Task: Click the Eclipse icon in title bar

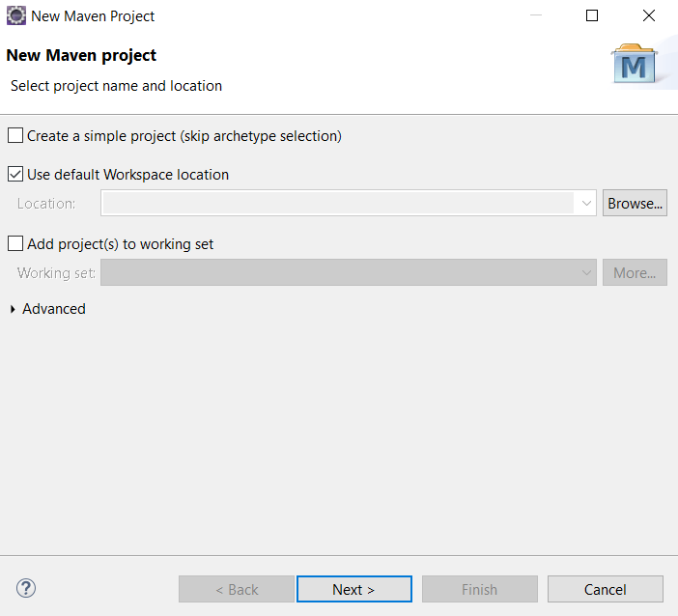Action: coord(16,16)
